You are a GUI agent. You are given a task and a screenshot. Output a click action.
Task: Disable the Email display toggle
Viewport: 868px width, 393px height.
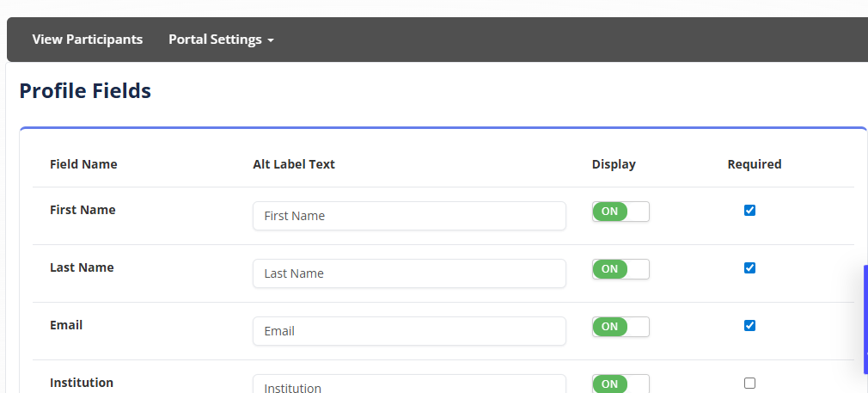tap(620, 327)
